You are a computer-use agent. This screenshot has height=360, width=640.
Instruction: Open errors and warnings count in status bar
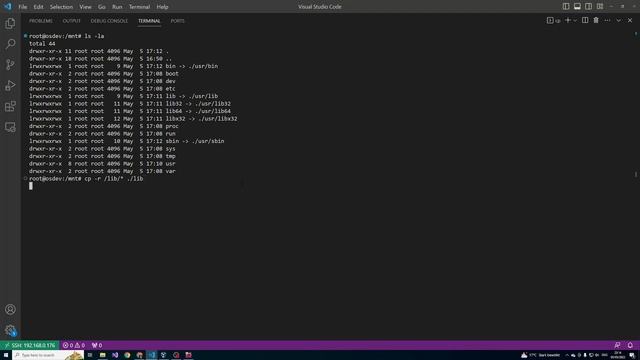pos(74,345)
